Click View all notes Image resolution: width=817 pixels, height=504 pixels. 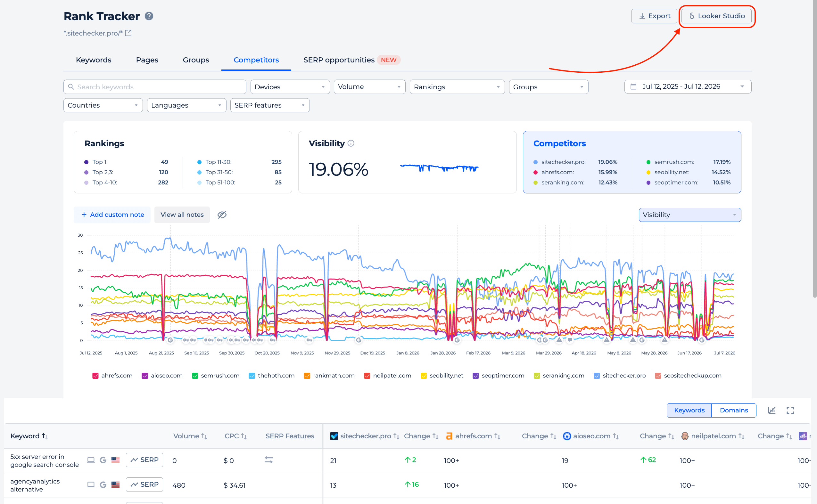coord(182,215)
